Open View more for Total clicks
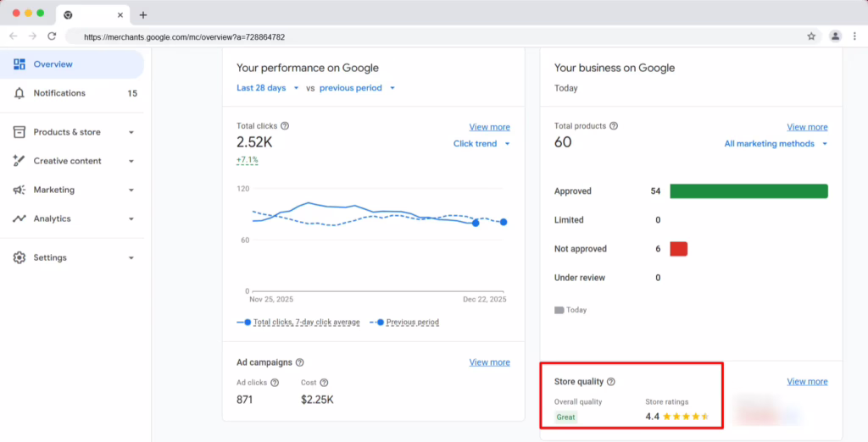 (489, 127)
